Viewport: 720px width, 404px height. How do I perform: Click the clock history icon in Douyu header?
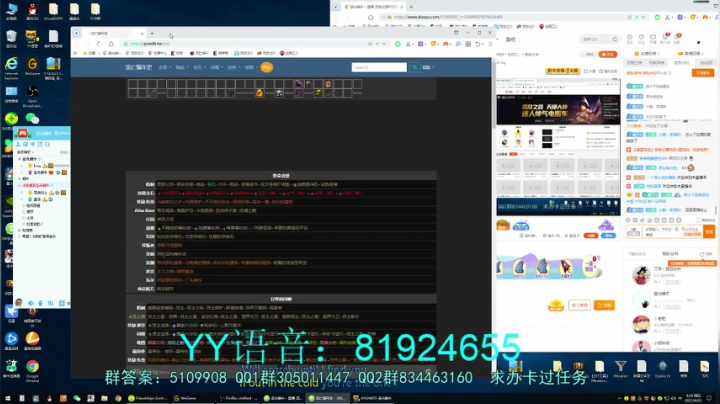pyautogui.click(x=630, y=37)
